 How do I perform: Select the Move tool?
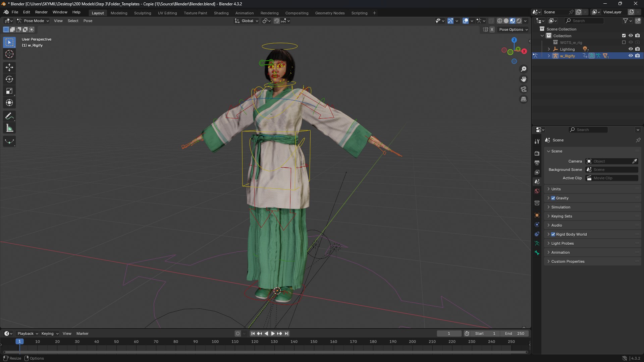[x=9, y=67]
